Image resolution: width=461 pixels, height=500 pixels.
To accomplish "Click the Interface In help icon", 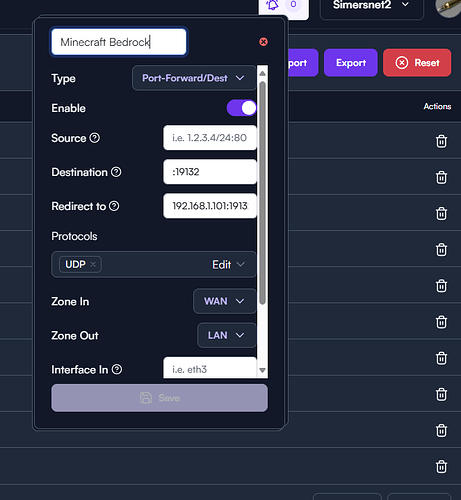I will click(x=117, y=369).
